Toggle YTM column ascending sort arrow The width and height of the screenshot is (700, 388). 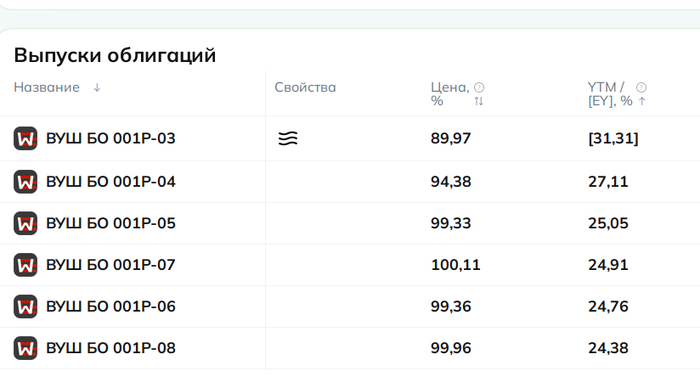tap(642, 101)
